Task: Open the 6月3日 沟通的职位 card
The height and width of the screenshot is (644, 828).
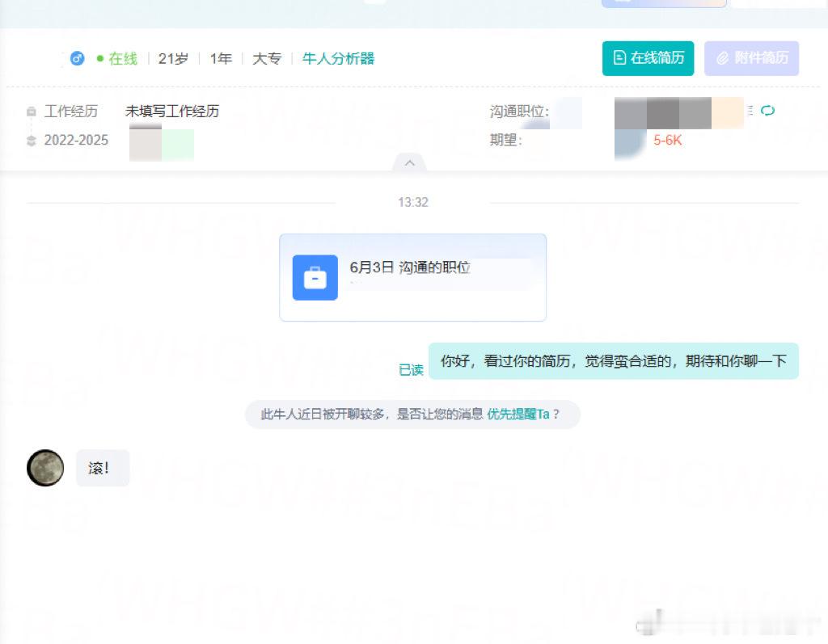Action: [413, 278]
